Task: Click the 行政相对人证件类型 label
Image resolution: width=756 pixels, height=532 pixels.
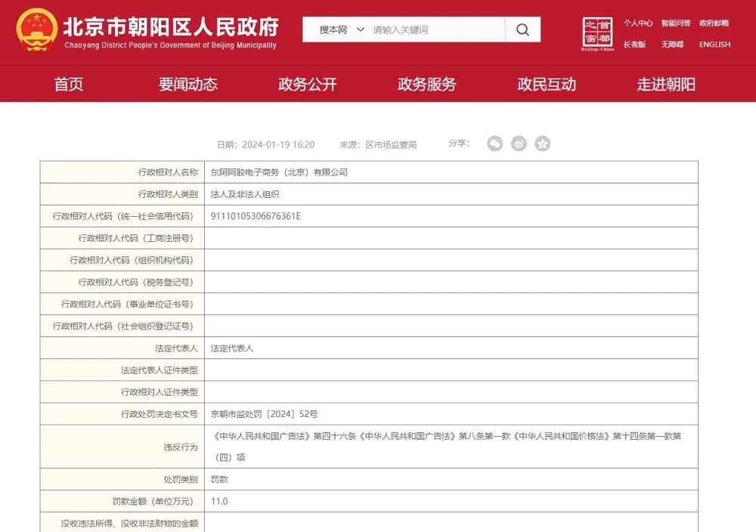Action: click(159, 392)
